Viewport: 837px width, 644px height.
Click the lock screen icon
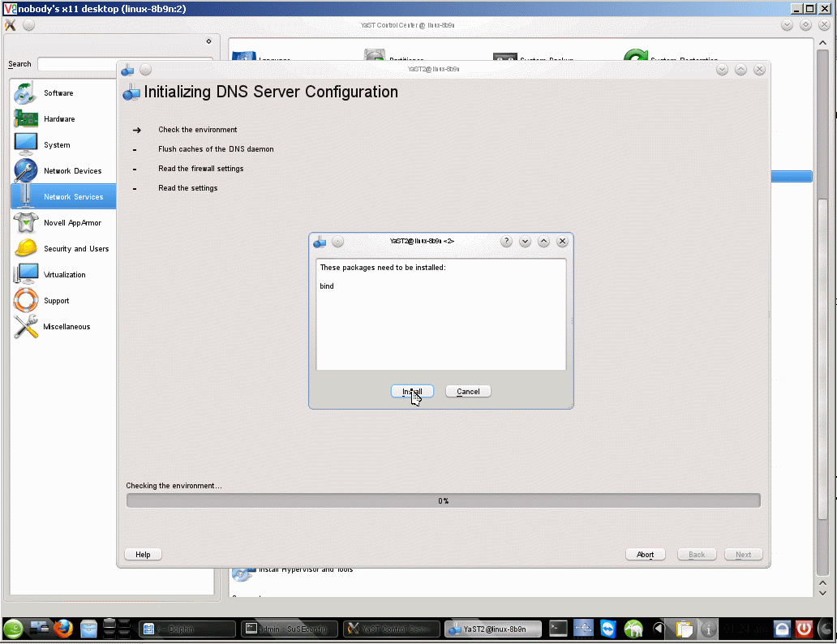pos(782,629)
